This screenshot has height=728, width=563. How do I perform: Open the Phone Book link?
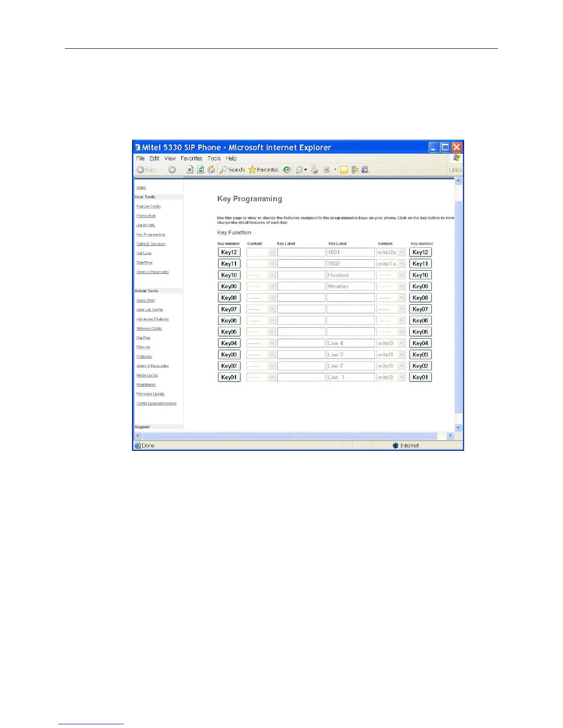point(146,216)
